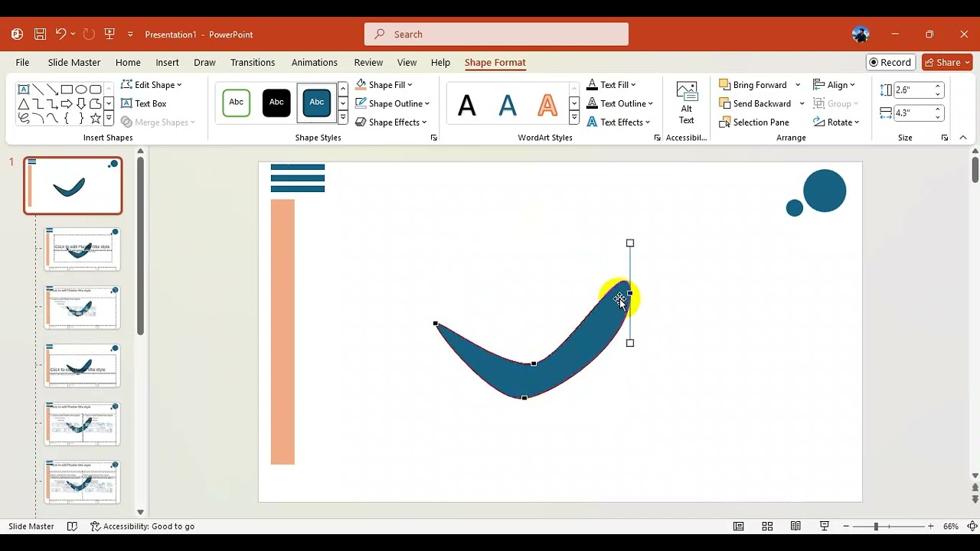Apply the orange outlined A WordArt style

click(547, 104)
